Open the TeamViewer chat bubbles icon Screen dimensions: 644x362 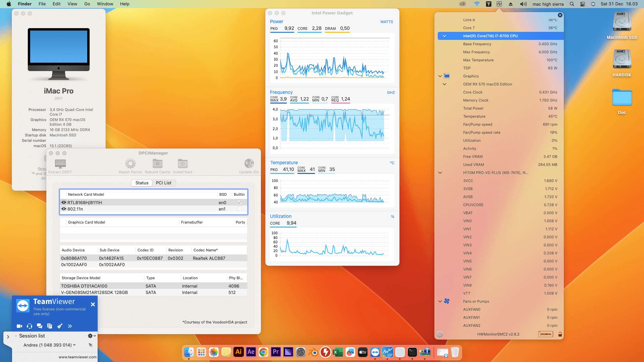click(x=40, y=326)
